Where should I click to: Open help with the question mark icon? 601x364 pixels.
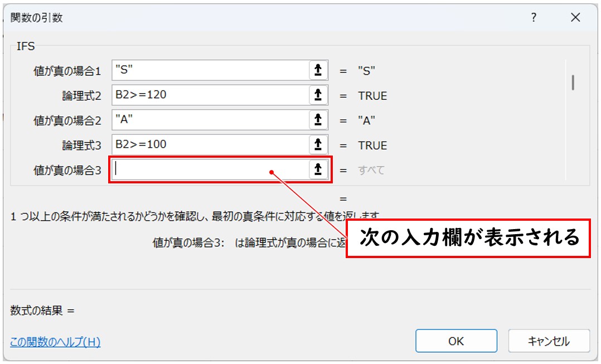[534, 17]
